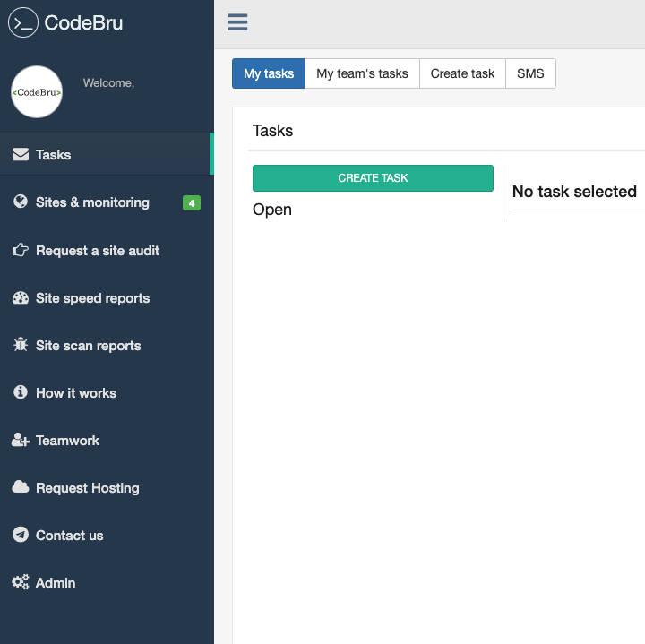This screenshot has width=645, height=644.
Task: Click the cloud icon for Request Hosting
Action: pyautogui.click(x=21, y=488)
